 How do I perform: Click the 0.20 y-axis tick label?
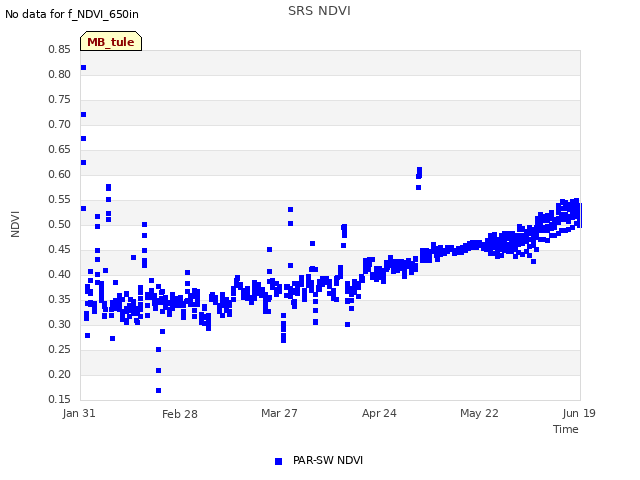coord(59,374)
